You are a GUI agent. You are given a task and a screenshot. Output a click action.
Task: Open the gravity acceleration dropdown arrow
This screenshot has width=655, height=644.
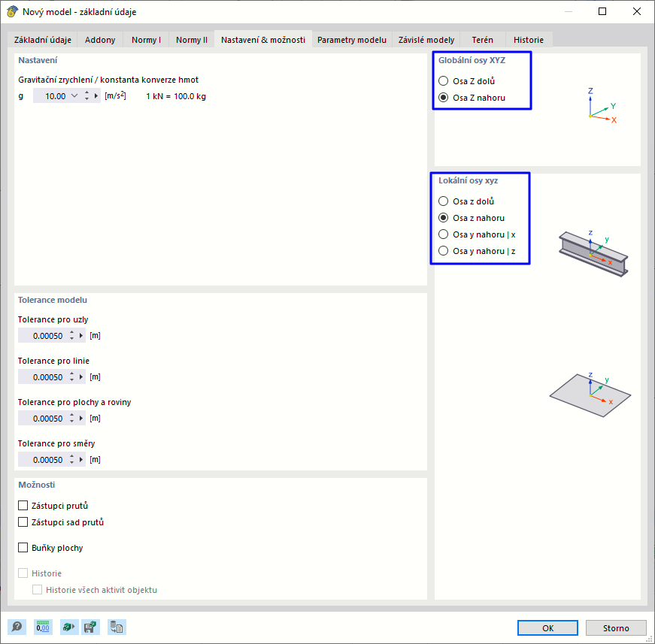(x=74, y=96)
